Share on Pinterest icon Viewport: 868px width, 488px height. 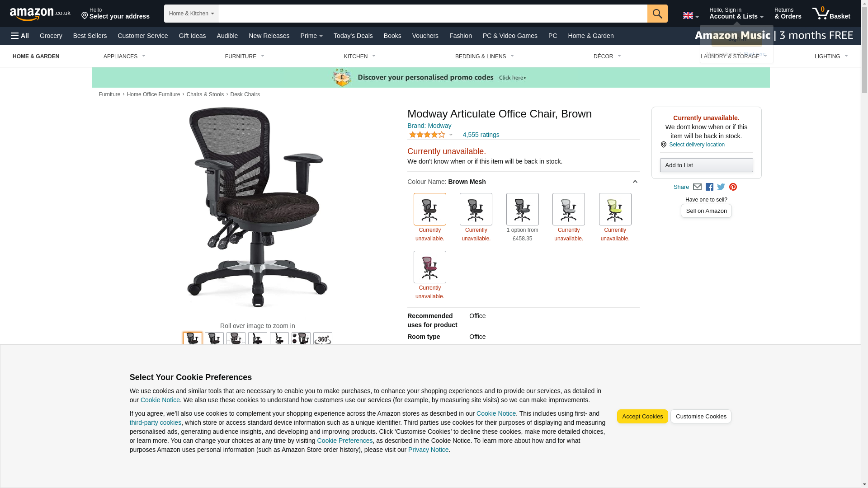733,187
